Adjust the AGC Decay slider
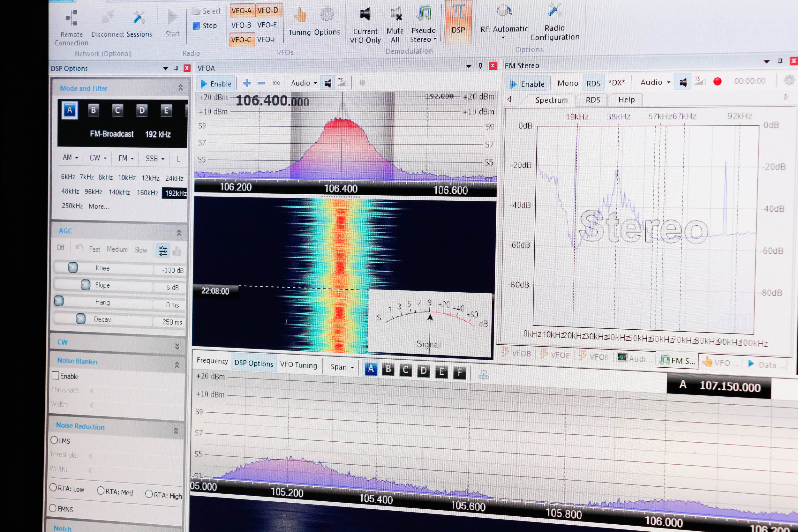The height and width of the screenshot is (532, 798). click(103, 319)
